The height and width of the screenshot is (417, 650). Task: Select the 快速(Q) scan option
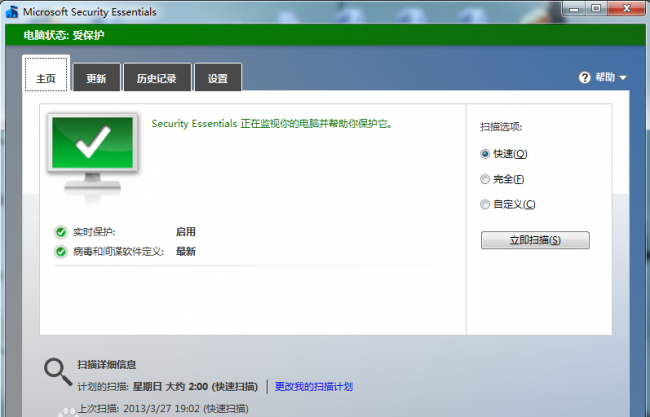coord(485,154)
